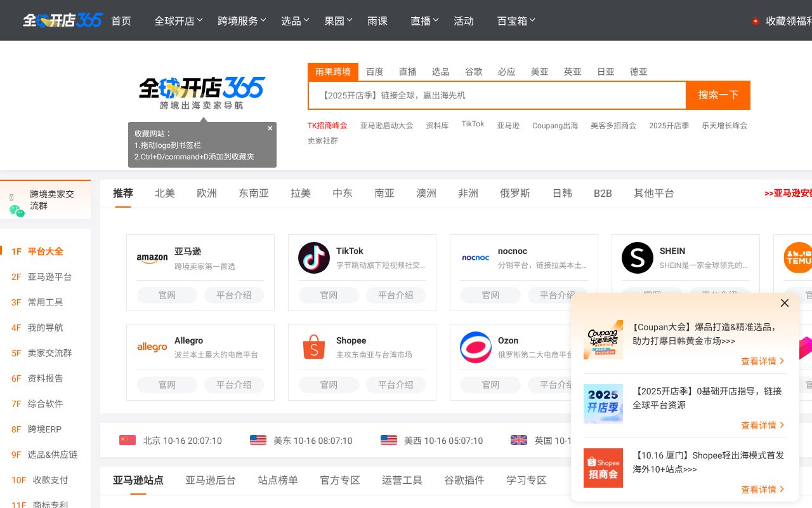Click the TikTok logo icon

pos(314,257)
